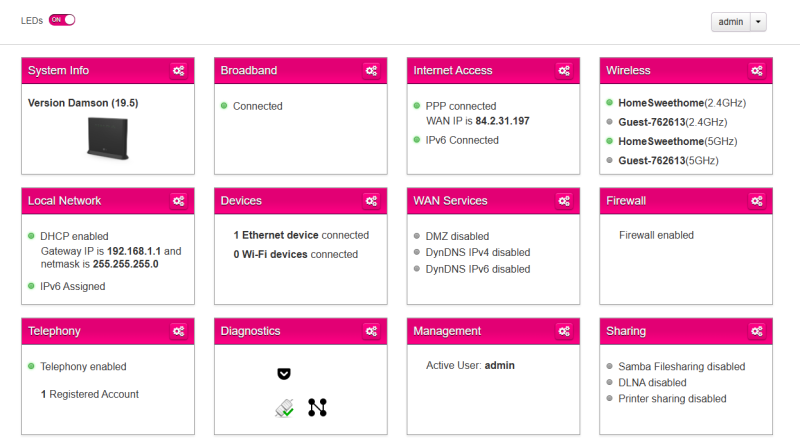Open Wireless card settings gear
This screenshot has height=444, width=800.
[757, 71]
